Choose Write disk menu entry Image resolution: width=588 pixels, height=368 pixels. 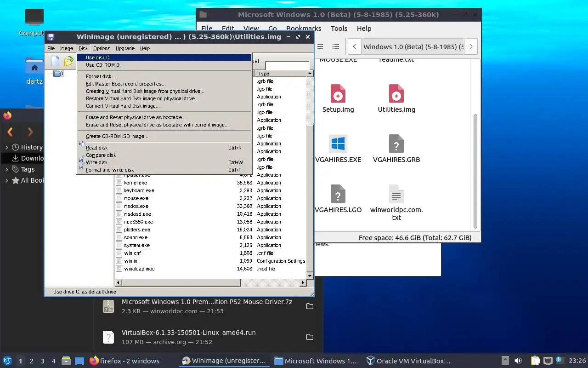coord(164,162)
